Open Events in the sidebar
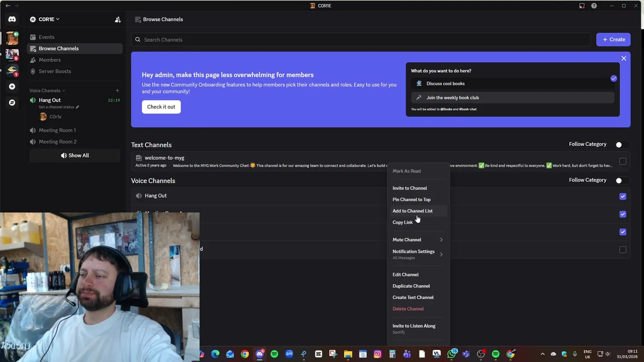 coord(75,37)
